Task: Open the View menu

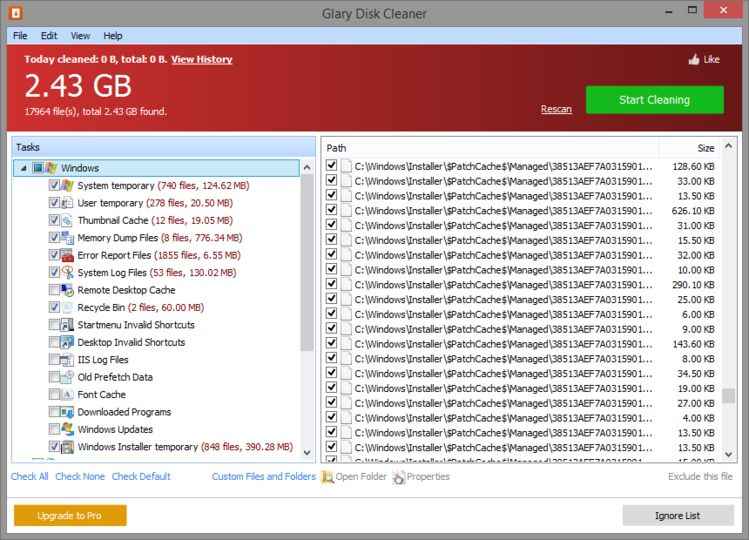Action: pyautogui.click(x=80, y=35)
